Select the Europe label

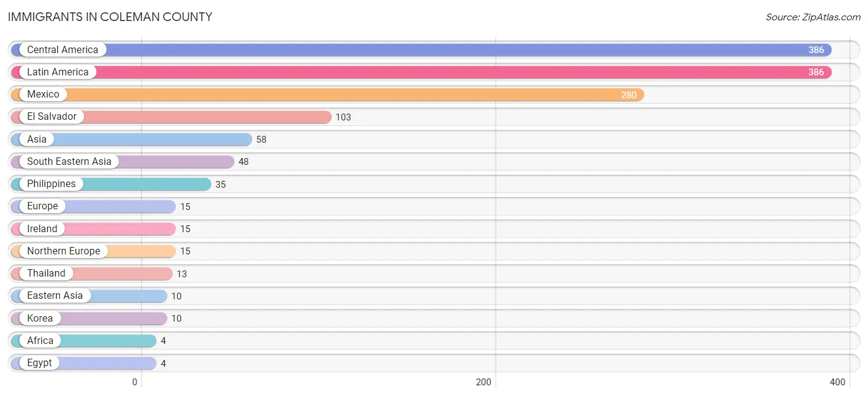coord(43,206)
